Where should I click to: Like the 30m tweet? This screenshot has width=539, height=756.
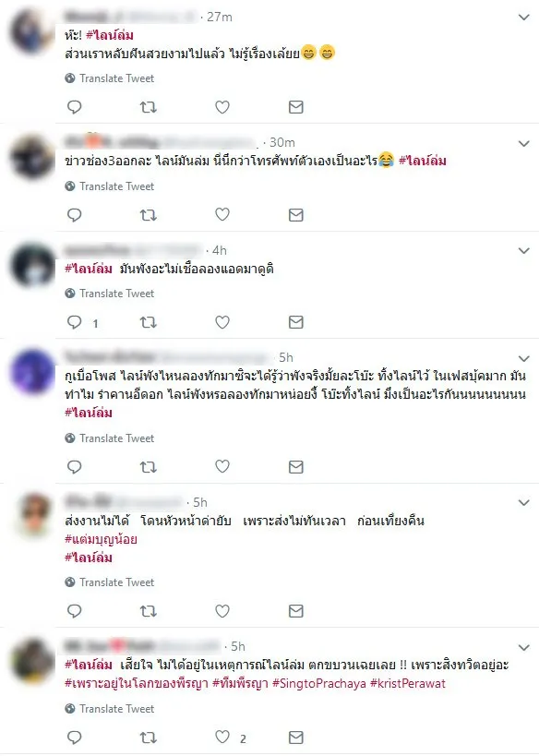[x=222, y=214]
